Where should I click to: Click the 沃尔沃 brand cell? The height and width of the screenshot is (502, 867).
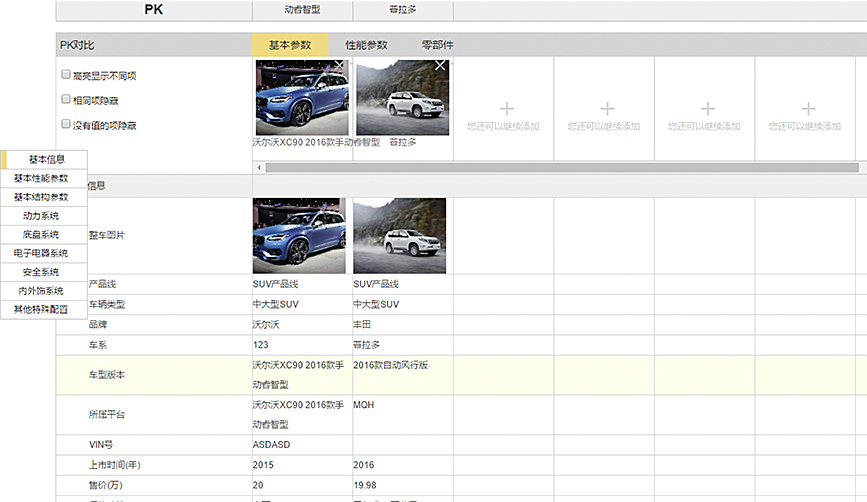266,325
